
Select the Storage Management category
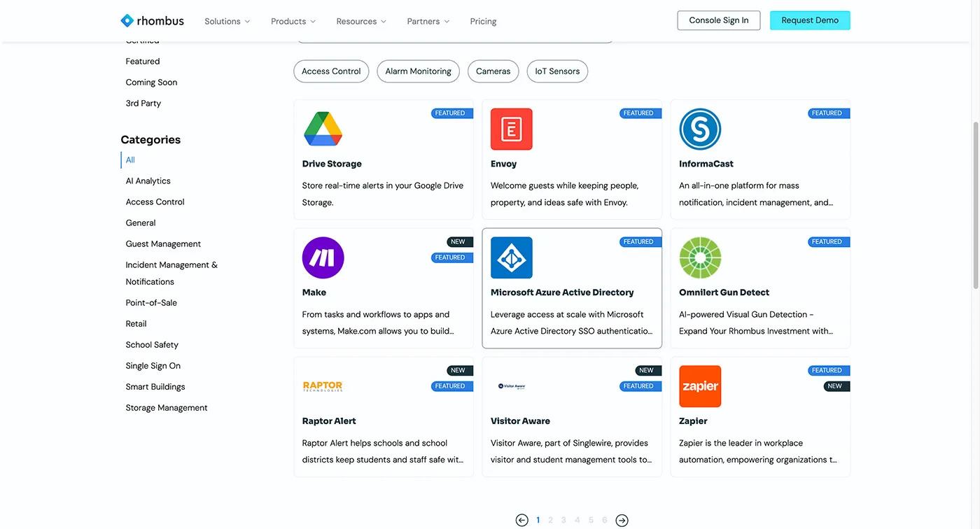coord(167,408)
